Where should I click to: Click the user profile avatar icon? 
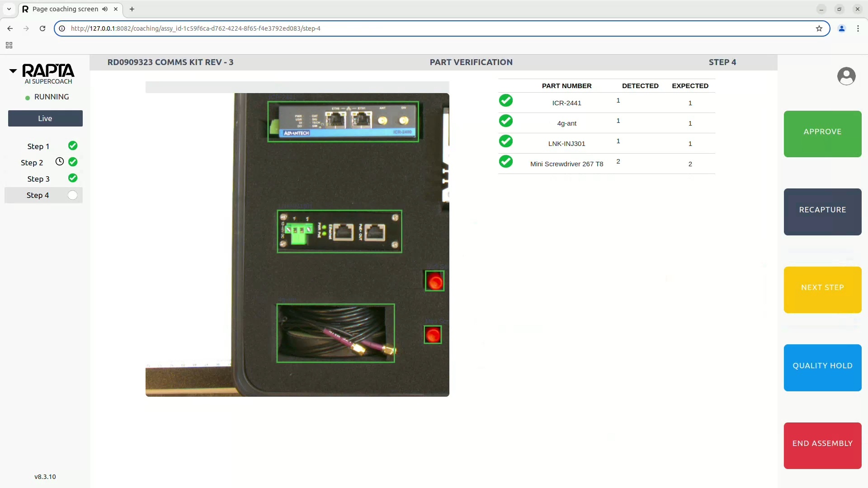846,76
